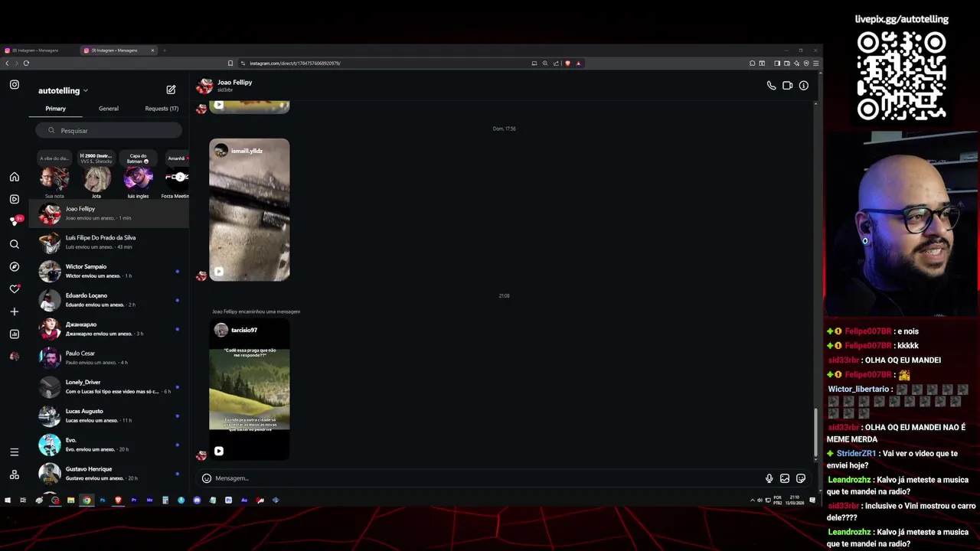Click the tarcisio97 username on reel
This screenshot has height=551, width=980.
tap(244, 330)
